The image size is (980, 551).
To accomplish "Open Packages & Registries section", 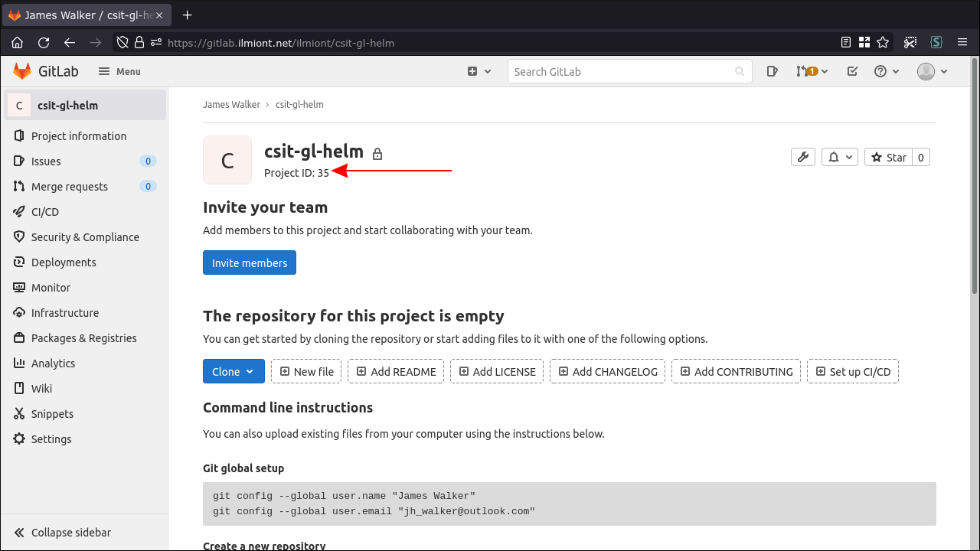I will point(84,337).
